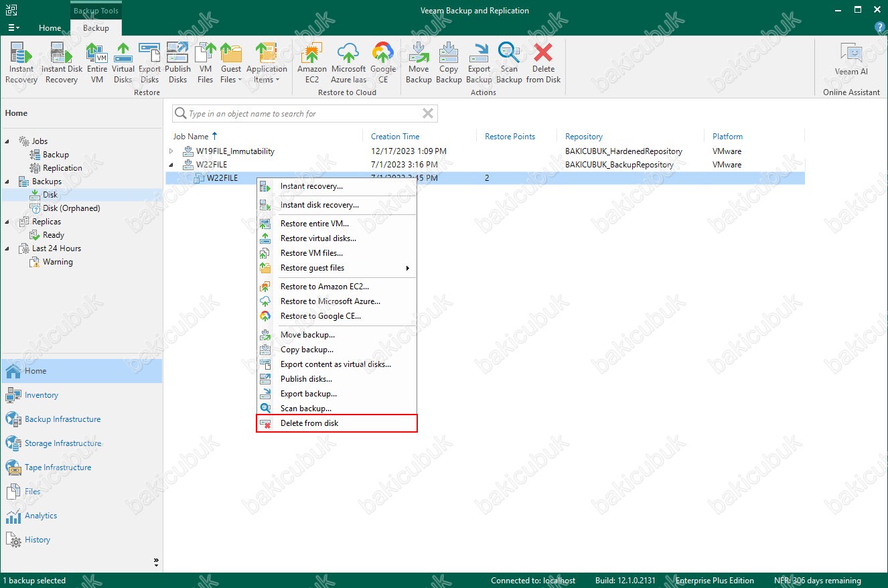Collapse the Jobs tree node

tap(7, 141)
